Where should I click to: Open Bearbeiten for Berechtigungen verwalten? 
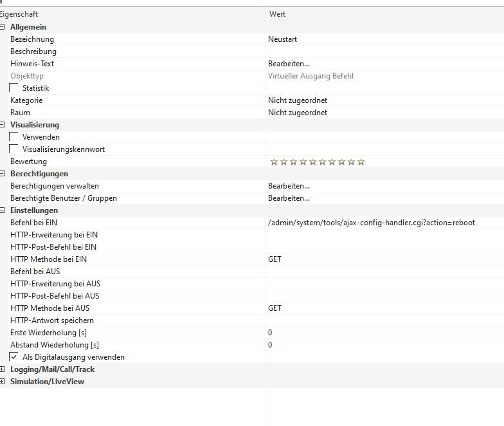click(289, 186)
